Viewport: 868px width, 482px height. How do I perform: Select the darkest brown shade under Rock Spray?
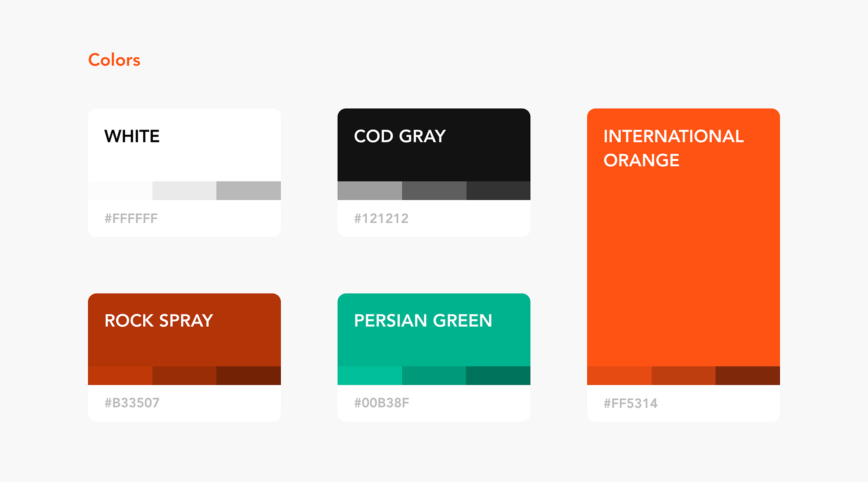pos(249,375)
